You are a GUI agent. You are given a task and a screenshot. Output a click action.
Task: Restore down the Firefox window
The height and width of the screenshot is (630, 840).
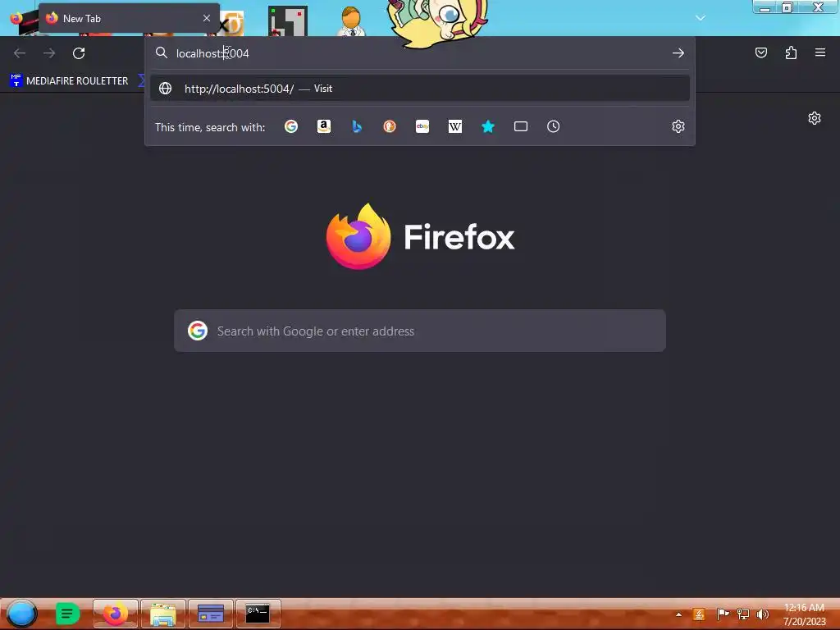click(787, 7)
